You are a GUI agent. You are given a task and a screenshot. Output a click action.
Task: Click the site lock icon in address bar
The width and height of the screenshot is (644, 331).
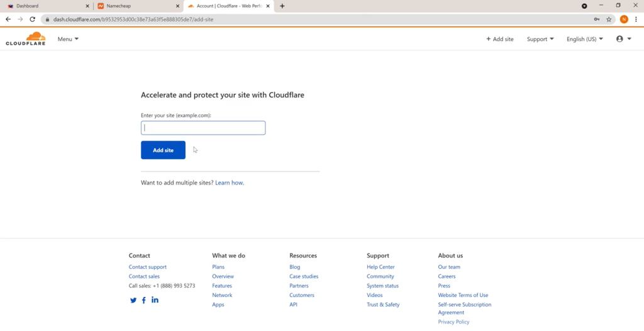[47, 20]
